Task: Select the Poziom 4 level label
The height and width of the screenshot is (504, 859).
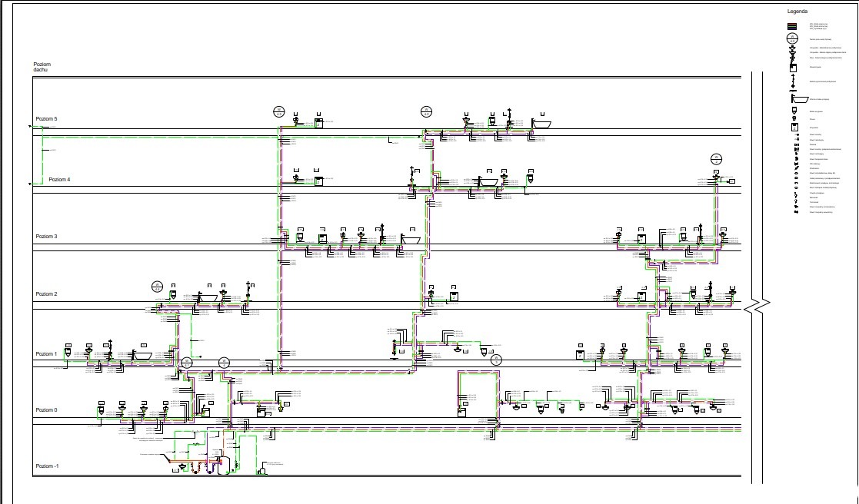Action: 59,179
